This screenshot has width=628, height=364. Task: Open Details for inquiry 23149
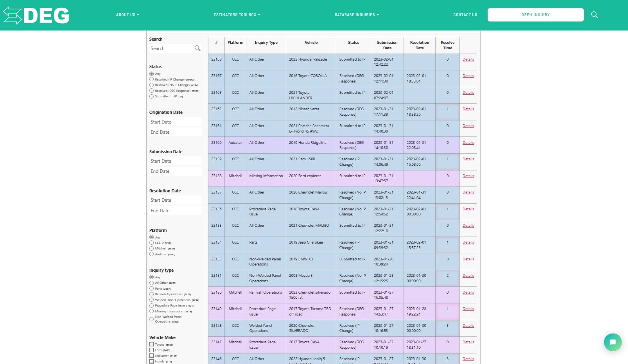click(x=468, y=309)
